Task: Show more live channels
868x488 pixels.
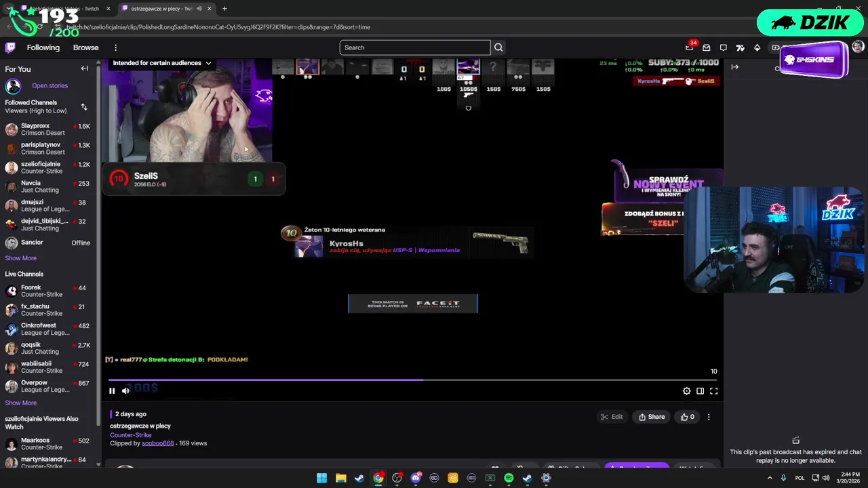Action: 21,403
